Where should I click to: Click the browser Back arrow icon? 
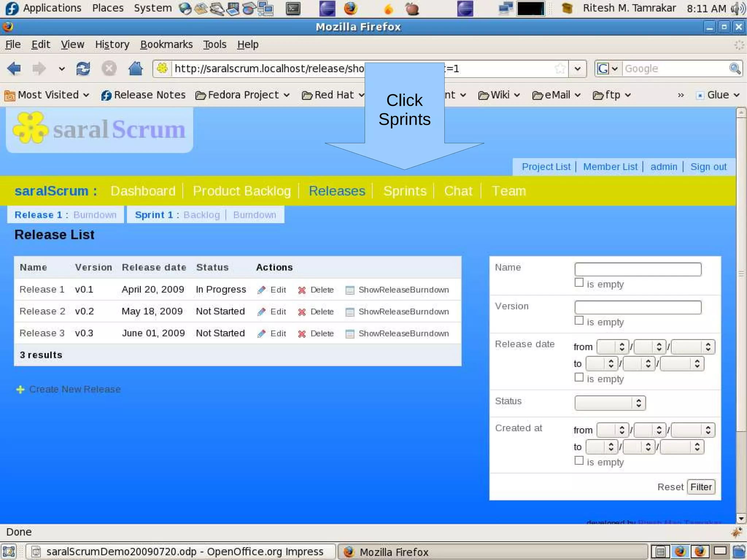[x=14, y=68]
